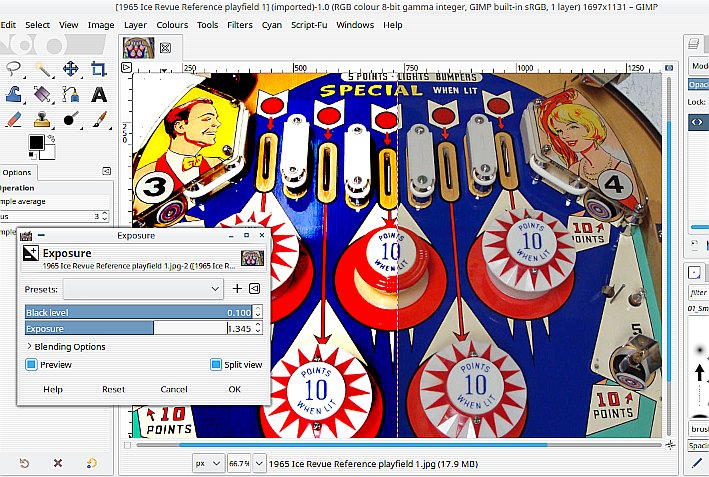Click Black level spinner arrows

pos(258,312)
